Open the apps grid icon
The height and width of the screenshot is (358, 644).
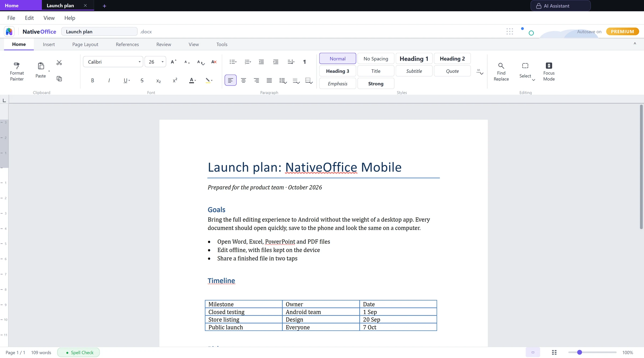[510, 31]
